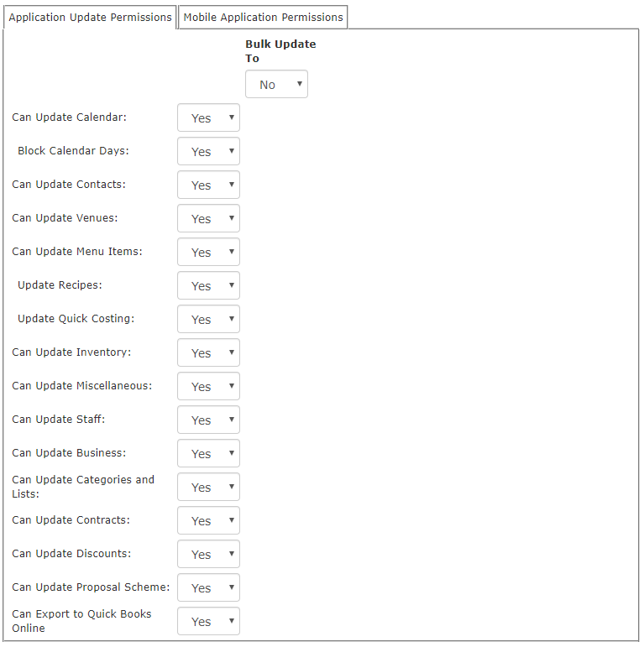Change Can Update Proposal Scheme dropdown
644x647 pixels.
point(208,587)
